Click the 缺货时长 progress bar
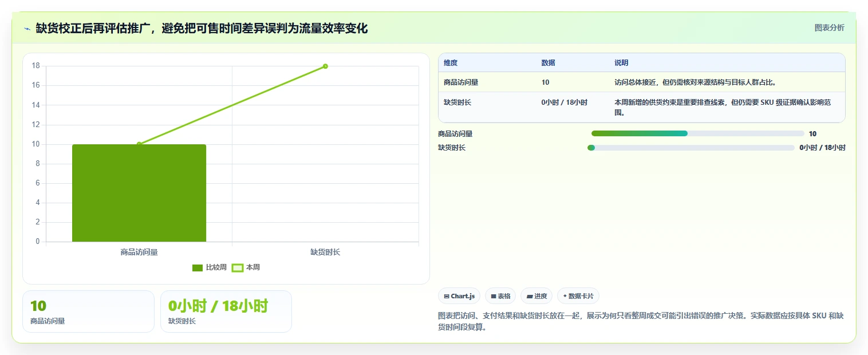The height and width of the screenshot is (355, 868). pos(691,148)
